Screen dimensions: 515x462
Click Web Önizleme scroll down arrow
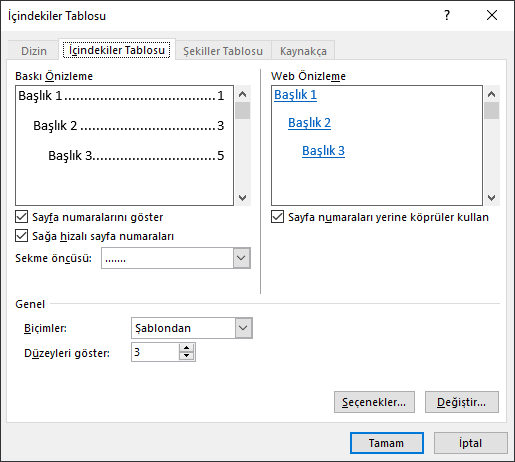(491, 198)
